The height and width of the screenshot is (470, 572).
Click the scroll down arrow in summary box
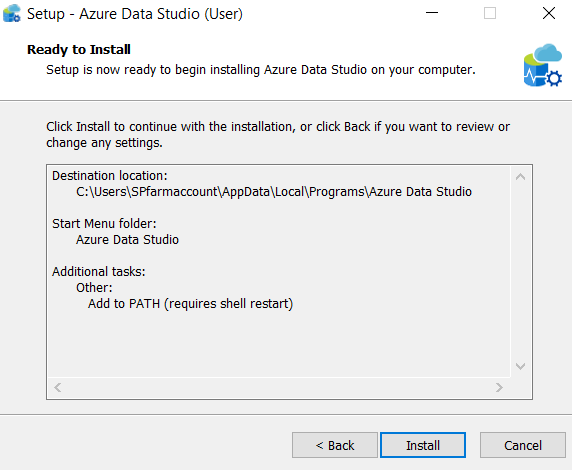click(x=521, y=366)
